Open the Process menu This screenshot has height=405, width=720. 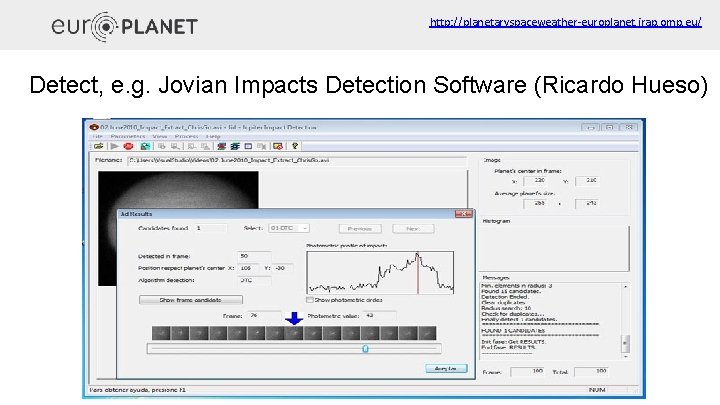(x=186, y=136)
